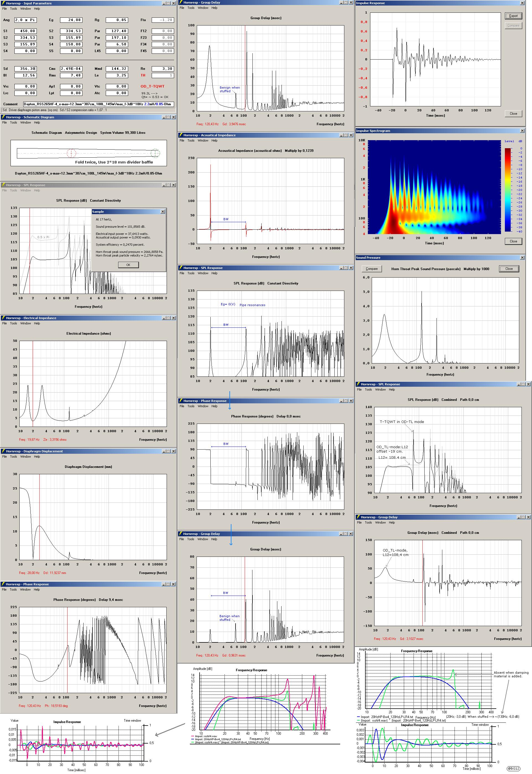Open Tools menu in Acoustical Impedance window
The height and width of the screenshot is (774, 532).
[191, 140]
